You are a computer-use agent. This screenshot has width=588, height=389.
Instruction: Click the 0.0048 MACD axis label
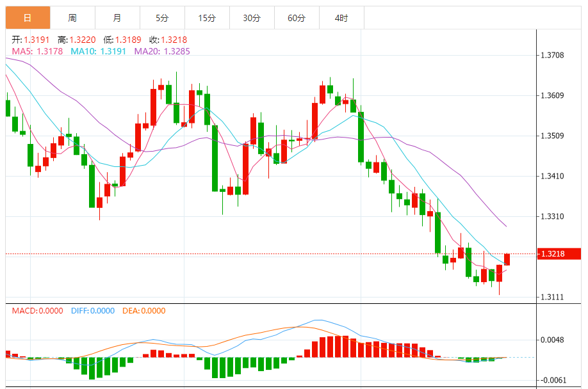[552, 340]
